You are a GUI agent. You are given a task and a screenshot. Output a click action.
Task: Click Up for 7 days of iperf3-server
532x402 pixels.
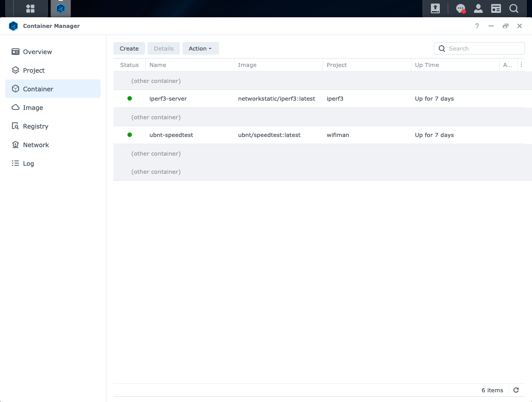[434, 98]
